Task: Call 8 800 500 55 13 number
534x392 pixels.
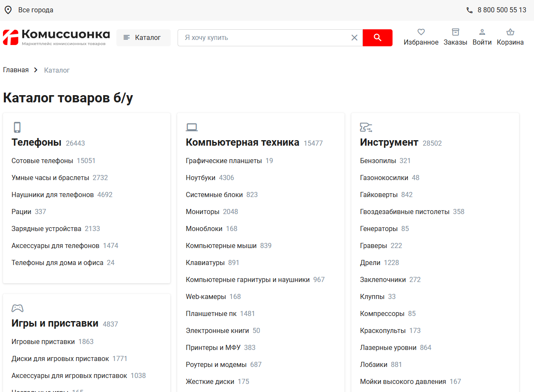Action: [x=502, y=10]
